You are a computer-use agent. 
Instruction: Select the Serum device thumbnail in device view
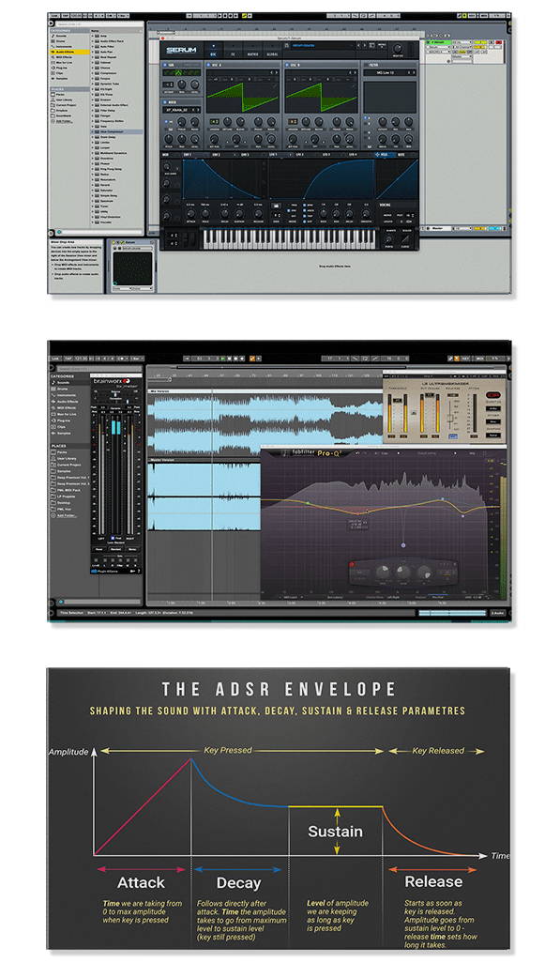pos(132,268)
